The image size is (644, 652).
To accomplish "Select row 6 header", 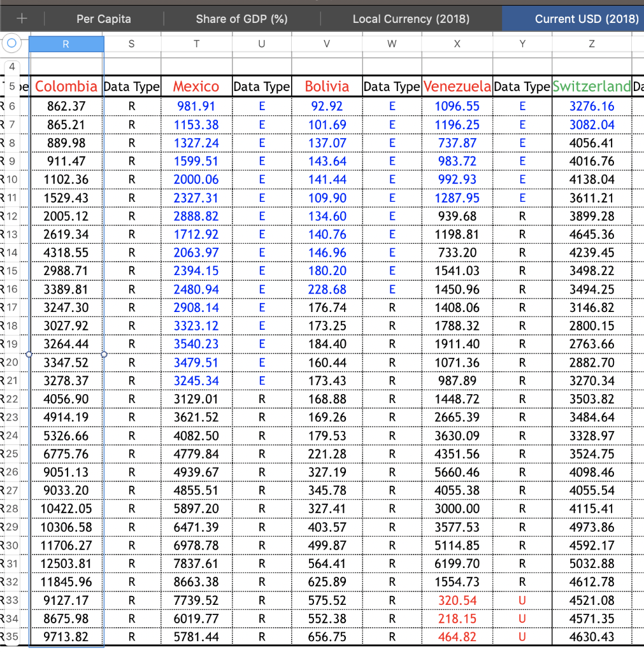I will (x=12, y=106).
